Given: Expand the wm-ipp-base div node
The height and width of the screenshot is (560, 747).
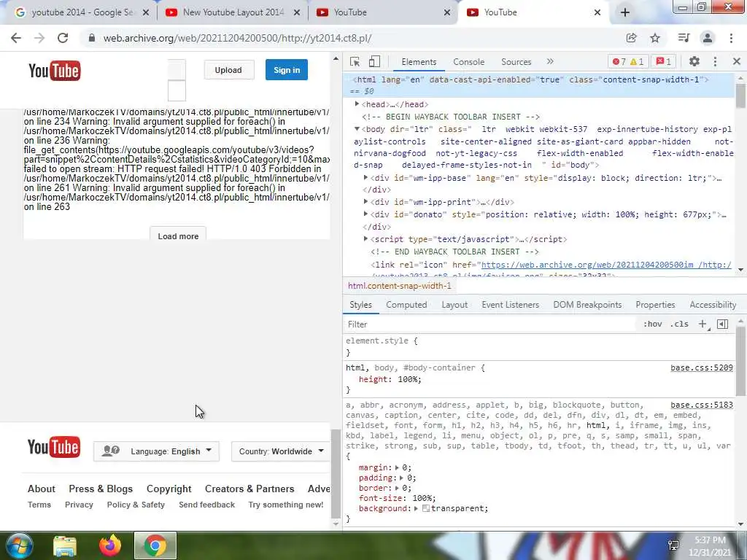Looking at the screenshot, I should pos(365,178).
